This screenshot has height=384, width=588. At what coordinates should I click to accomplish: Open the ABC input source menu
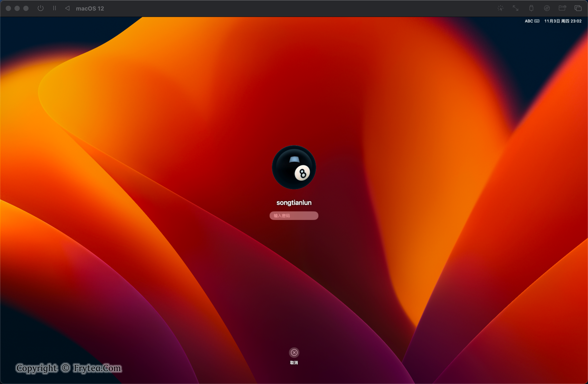point(529,21)
